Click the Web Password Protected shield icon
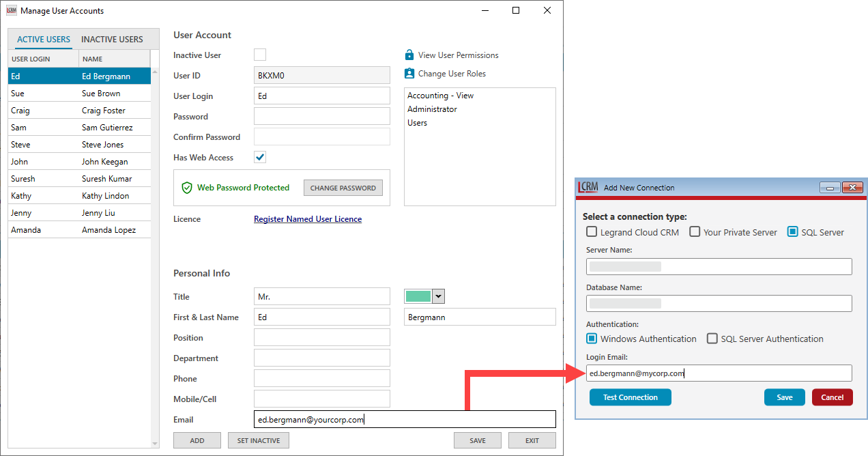 (x=186, y=187)
